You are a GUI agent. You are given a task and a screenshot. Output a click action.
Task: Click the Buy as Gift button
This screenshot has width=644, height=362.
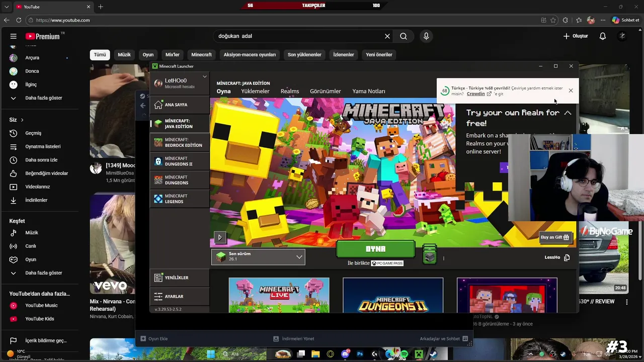point(555,237)
